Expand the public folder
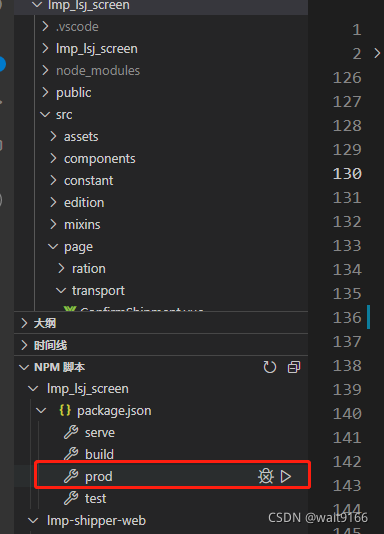This screenshot has height=534, width=384. (45, 92)
